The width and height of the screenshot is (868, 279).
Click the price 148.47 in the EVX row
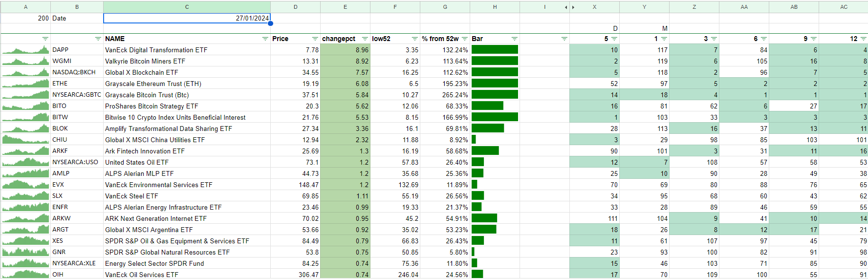[x=295, y=185]
